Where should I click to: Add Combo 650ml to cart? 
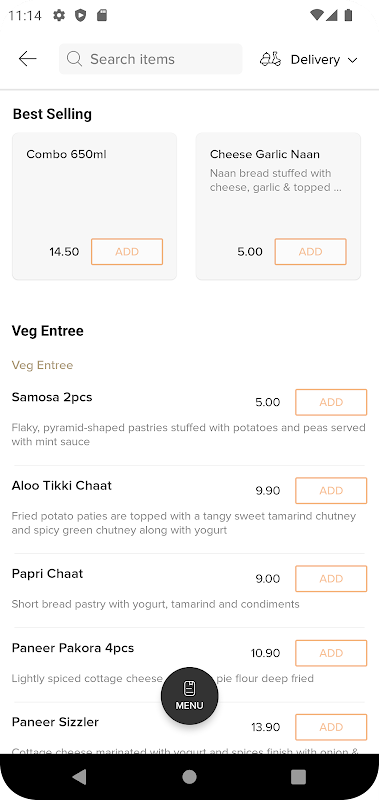[127, 252]
